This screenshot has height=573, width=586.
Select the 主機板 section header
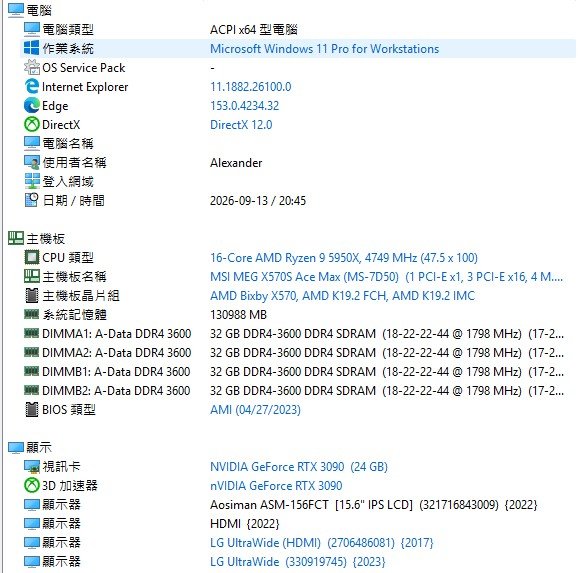(x=37, y=238)
